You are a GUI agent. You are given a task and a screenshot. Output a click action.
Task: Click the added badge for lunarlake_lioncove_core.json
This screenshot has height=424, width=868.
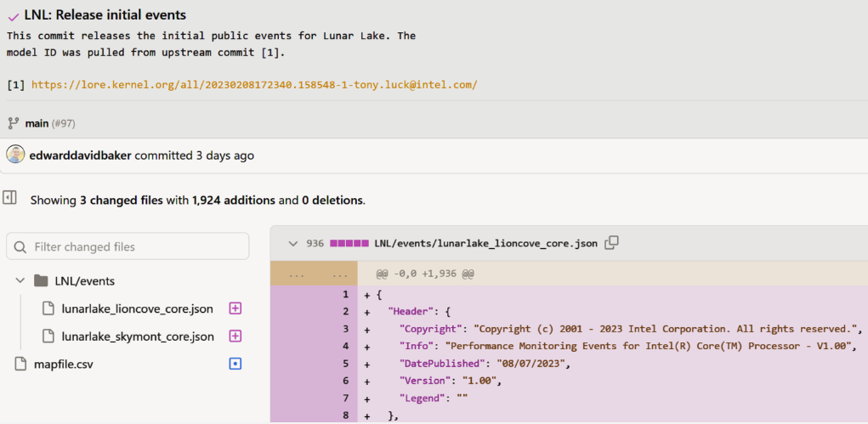(235, 309)
